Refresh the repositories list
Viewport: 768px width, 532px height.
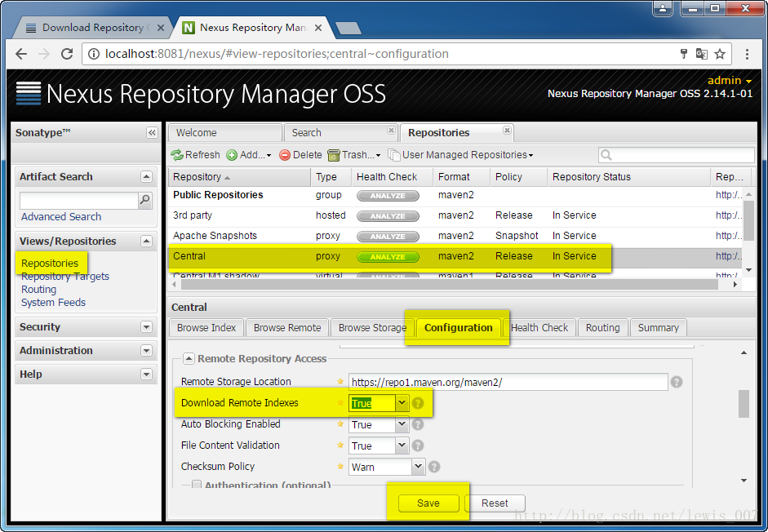click(195, 155)
